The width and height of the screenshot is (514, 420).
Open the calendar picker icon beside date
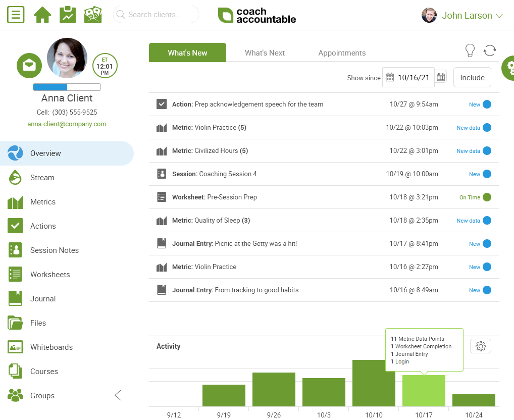[441, 77]
